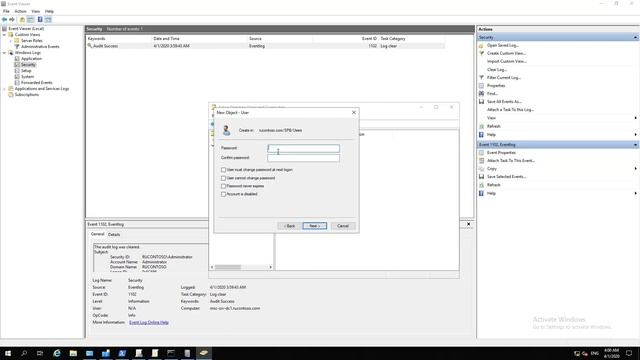Expand the Server Roles tree node
This screenshot has width=640, height=360.
tap(11, 41)
